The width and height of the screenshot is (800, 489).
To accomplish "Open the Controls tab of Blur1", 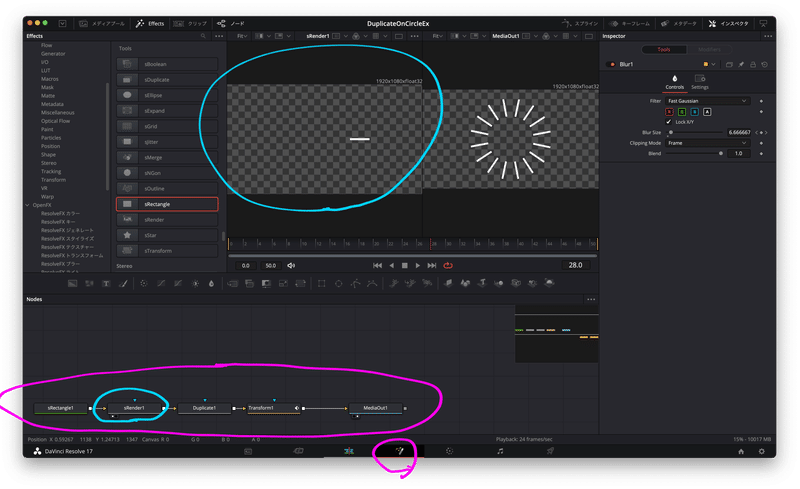I will click(674, 82).
